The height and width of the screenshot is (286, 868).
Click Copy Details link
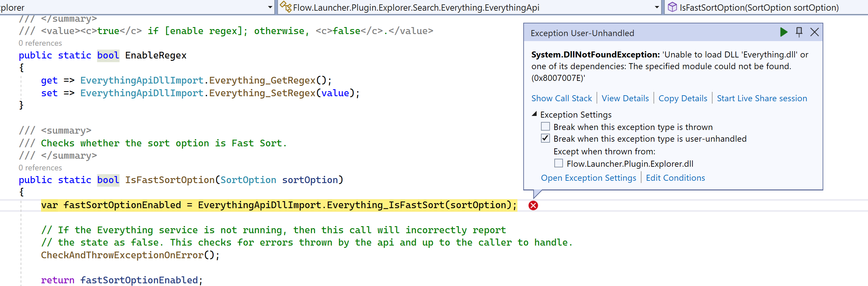(683, 99)
